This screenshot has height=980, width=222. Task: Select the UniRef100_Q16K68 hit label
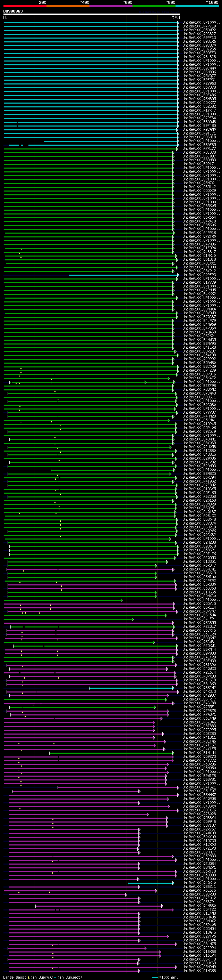tap(199, 951)
